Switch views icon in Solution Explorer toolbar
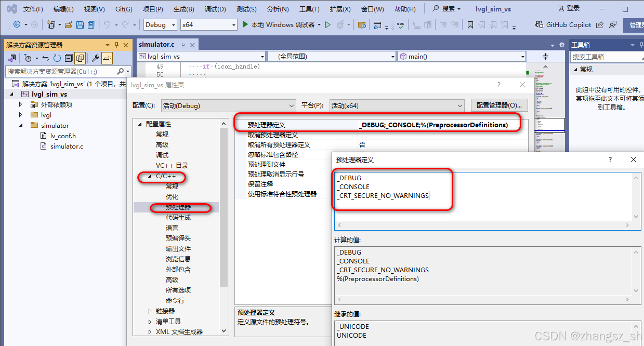The width and height of the screenshot is (644, 346). coord(11,58)
